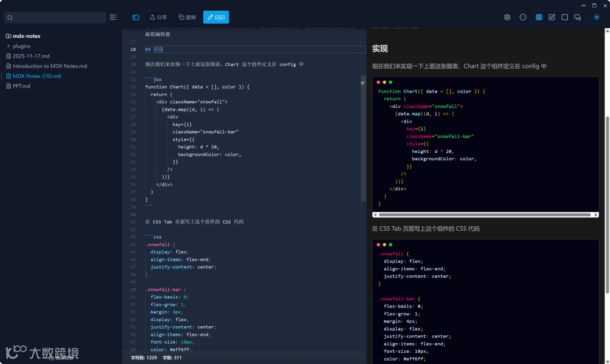610x364 pixels.
Task: Click the 分享 share button
Action: 158,17
